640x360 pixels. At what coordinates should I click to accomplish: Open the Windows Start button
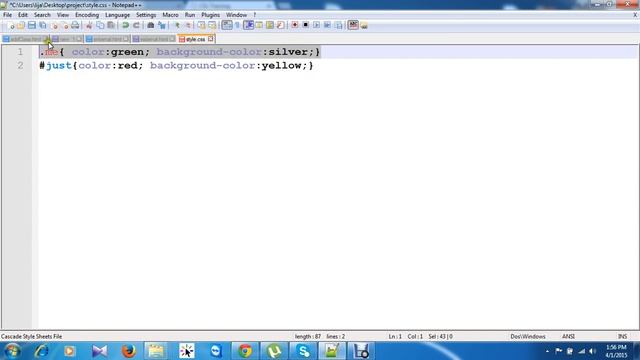[12, 351]
